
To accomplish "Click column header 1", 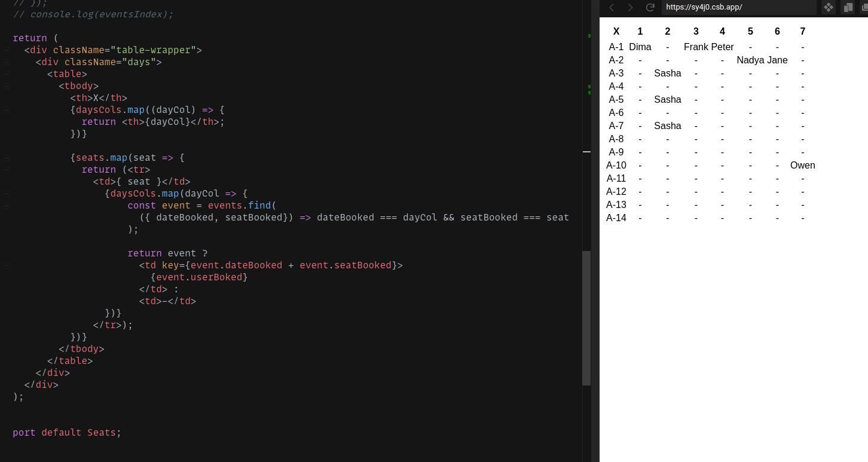I will [x=640, y=31].
